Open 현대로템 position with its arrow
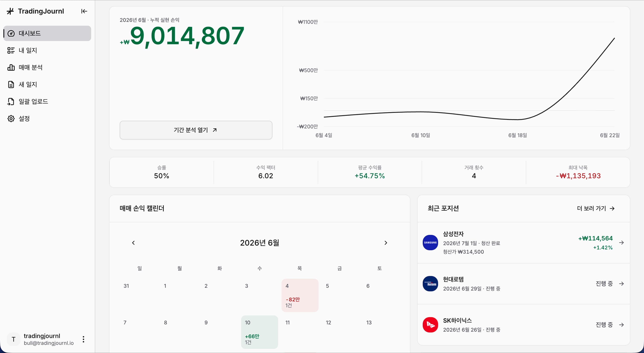The height and width of the screenshot is (353, 644). click(621, 284)
